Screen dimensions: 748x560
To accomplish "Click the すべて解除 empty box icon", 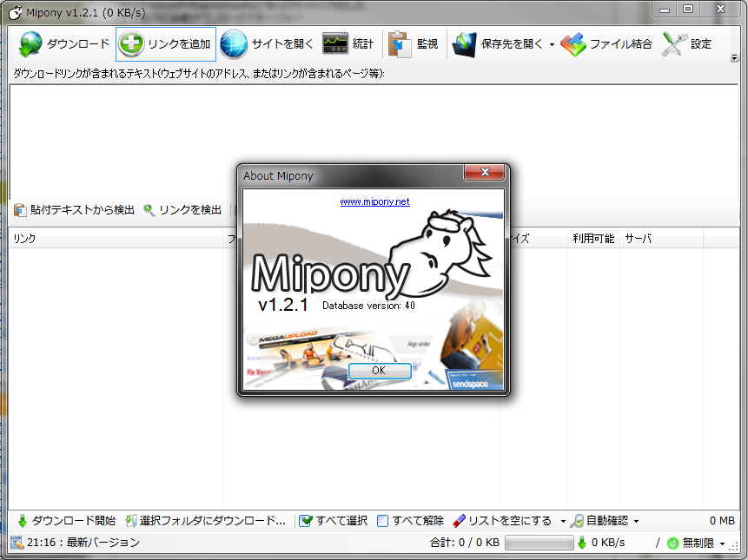I will click(382, 521).
